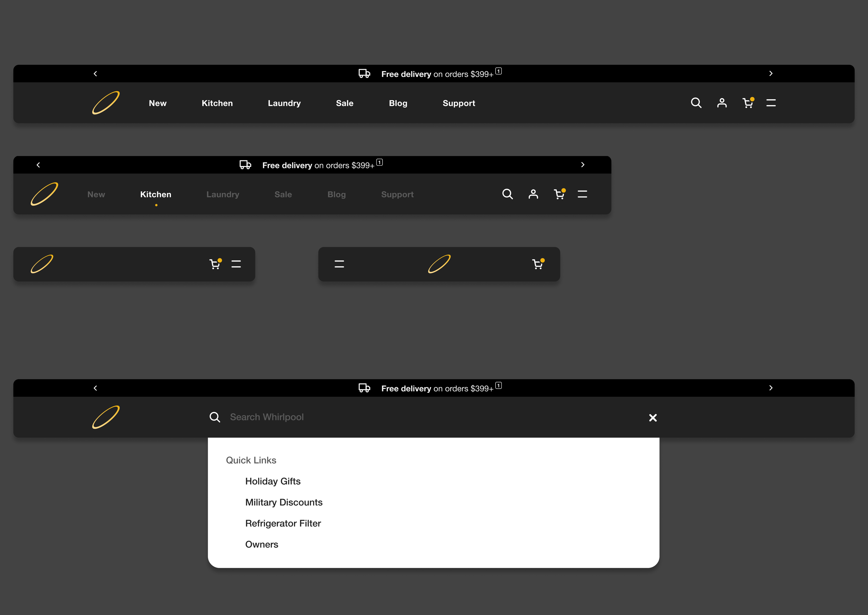Open the hamburger menu in the left mobile navbar
Screen dimensions: 868x615
pos(236,264)
